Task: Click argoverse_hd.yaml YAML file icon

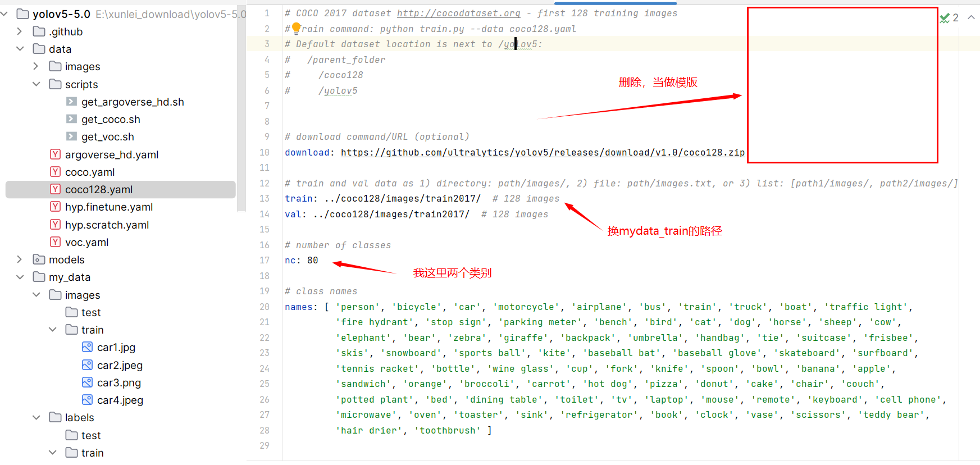Action: [x=55, y=154]
